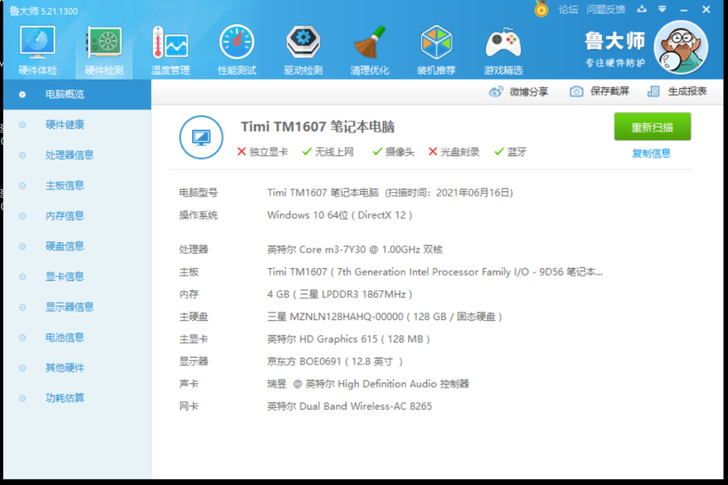The width and height of the screenshot is (728, 485).
Task: Click the 光盘刻录 red X status
Action: coord(454,152)
